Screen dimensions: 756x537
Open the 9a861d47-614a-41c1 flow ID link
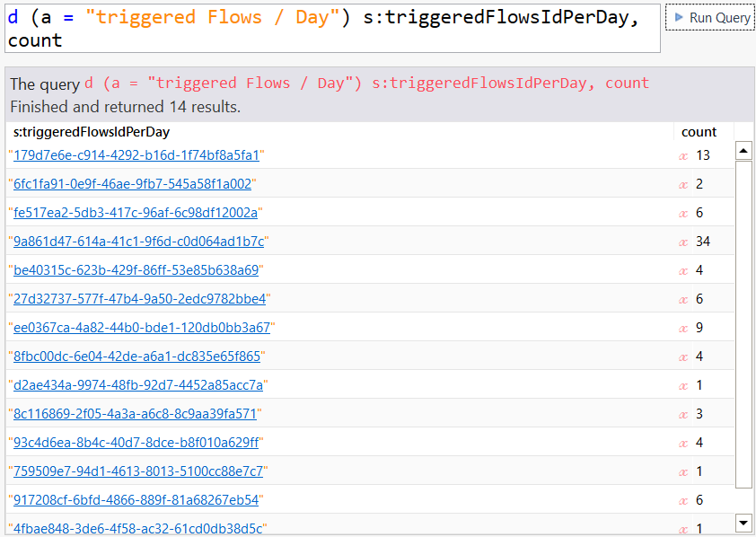139,242
